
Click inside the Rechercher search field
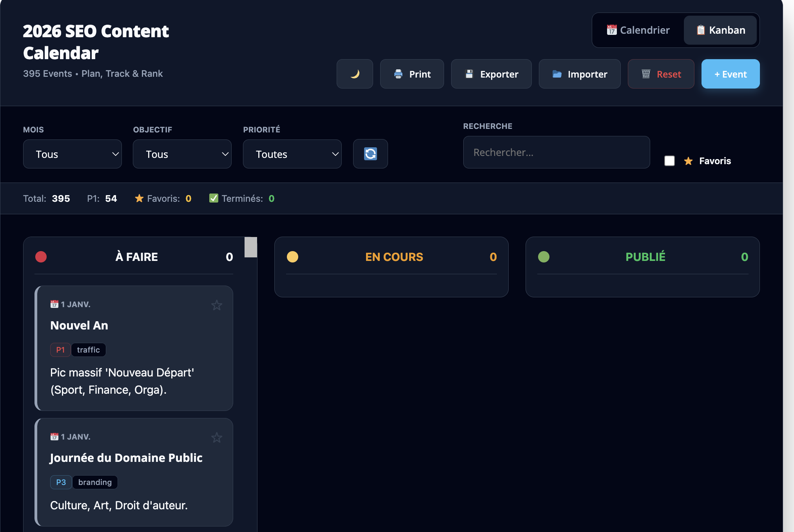[556, 152]
